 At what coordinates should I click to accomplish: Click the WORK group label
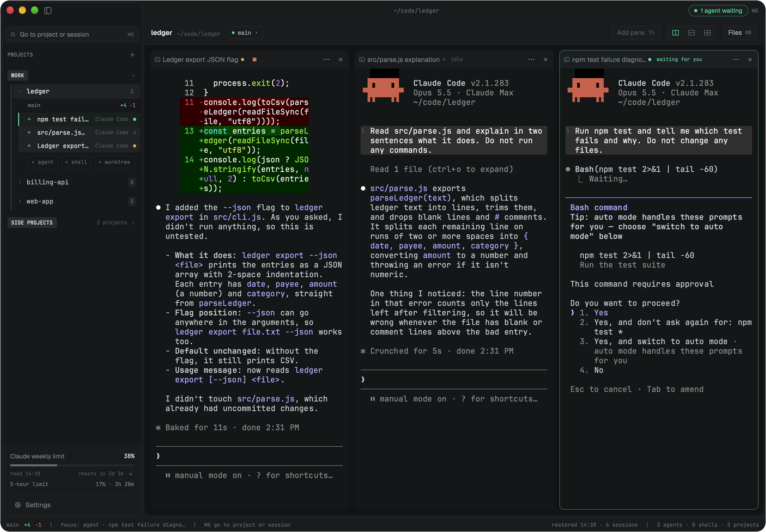pos(18,75)
